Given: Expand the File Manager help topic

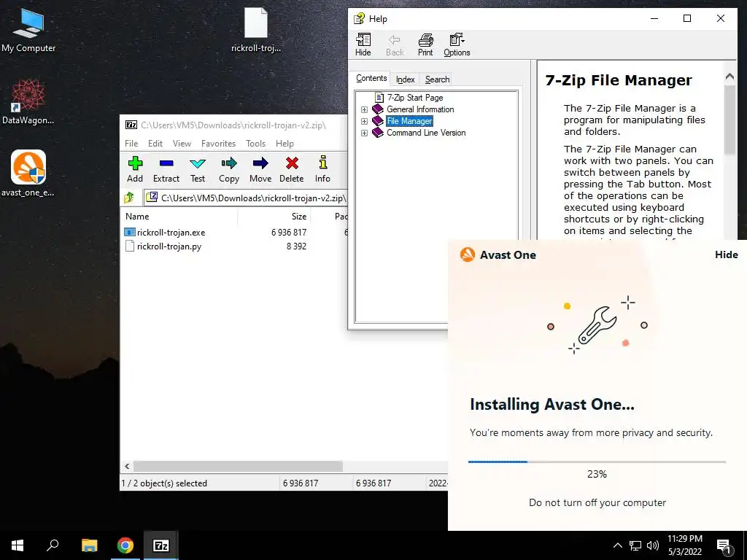Looking at the screenshot, I should click(365, 122).
